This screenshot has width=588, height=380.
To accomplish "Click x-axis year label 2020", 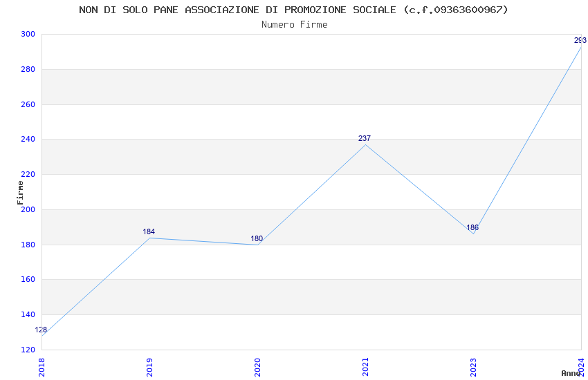I will [x=257, y=367].
